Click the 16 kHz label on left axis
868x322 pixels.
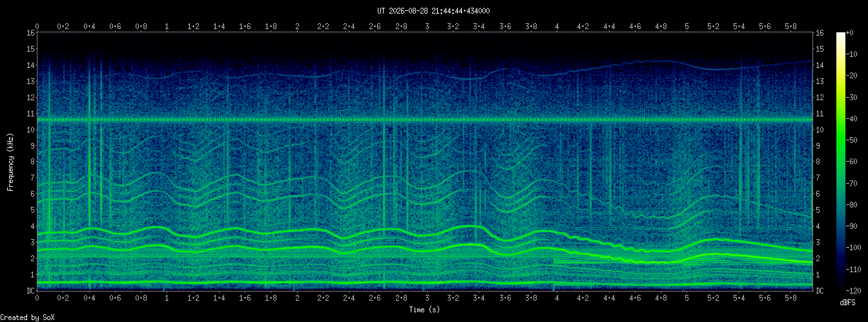coord(30,32)
